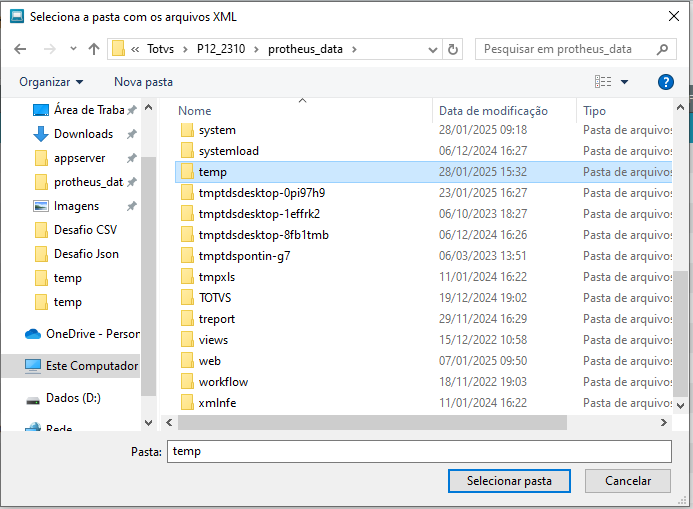Click the view layout icon
Screen dimensions: 693x509
603,82
